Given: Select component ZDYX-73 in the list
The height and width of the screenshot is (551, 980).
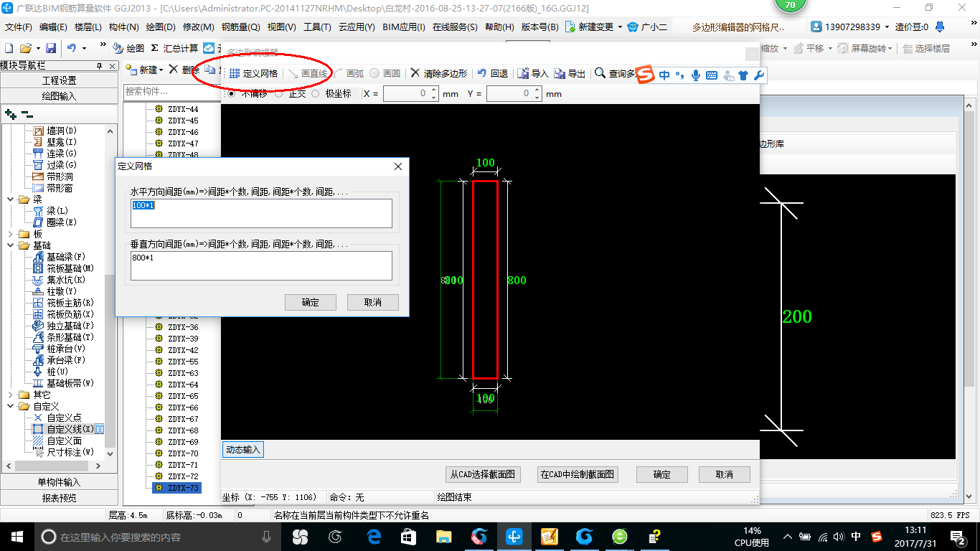Looking at the screenshot, I should click(x=176, y=488).
